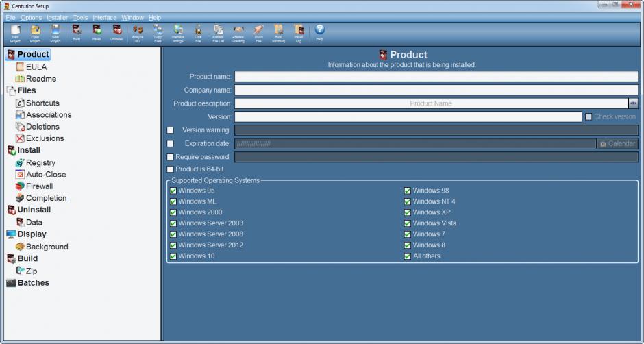This screenshot has height=344, width=644.
Task: Open Interface Strings from the toolbar
Action: coord(178,34)
